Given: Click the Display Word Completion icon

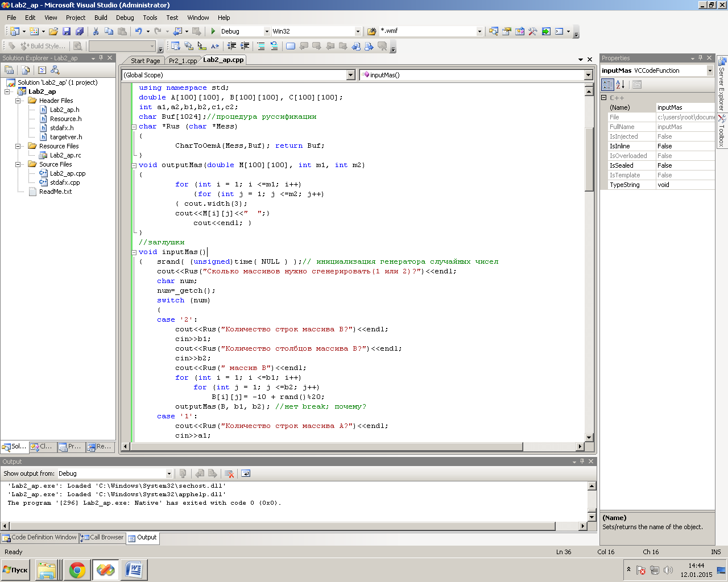Looking at the screenshot, I should pyautogui.click(x=214, y=46).
